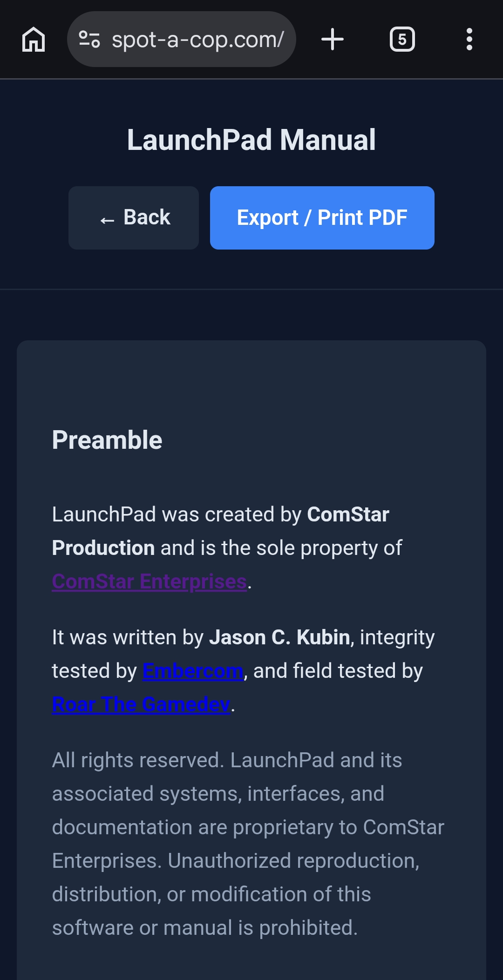Export the LaunchPad Manual as PDF
This screenshot has height=980, width=503.
(322, 217)
